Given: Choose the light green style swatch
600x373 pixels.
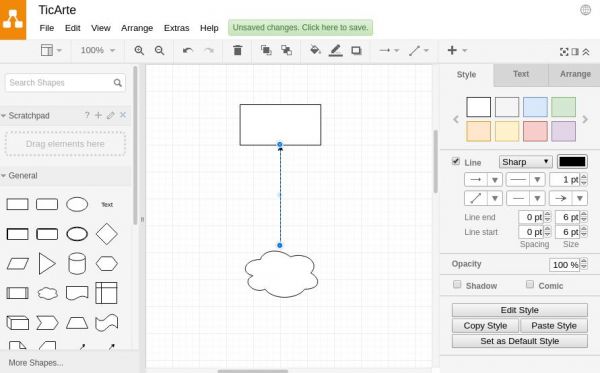Looking at the screenshot, I should click(x=563, y=107).
